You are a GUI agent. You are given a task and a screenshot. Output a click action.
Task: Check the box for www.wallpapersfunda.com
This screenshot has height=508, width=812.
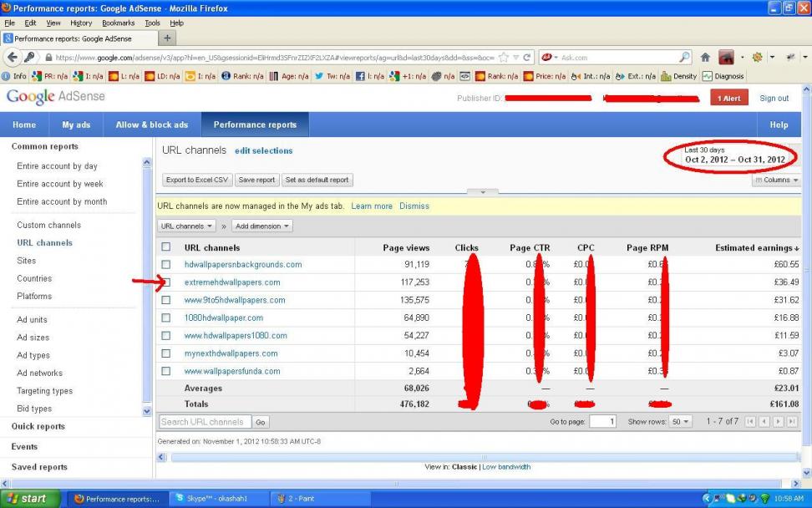pyautogui.click(x=165, y=371)
